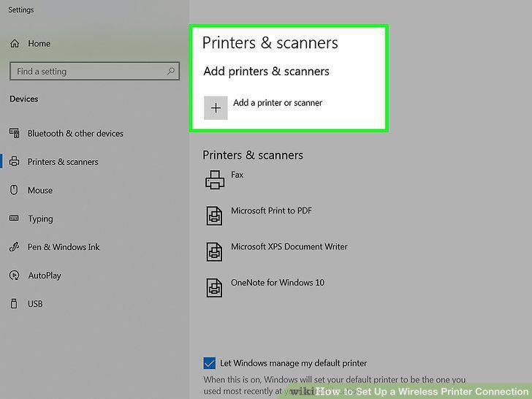Open Pen & Windows Ink settings
532x399 pixels.
point(64,247)
